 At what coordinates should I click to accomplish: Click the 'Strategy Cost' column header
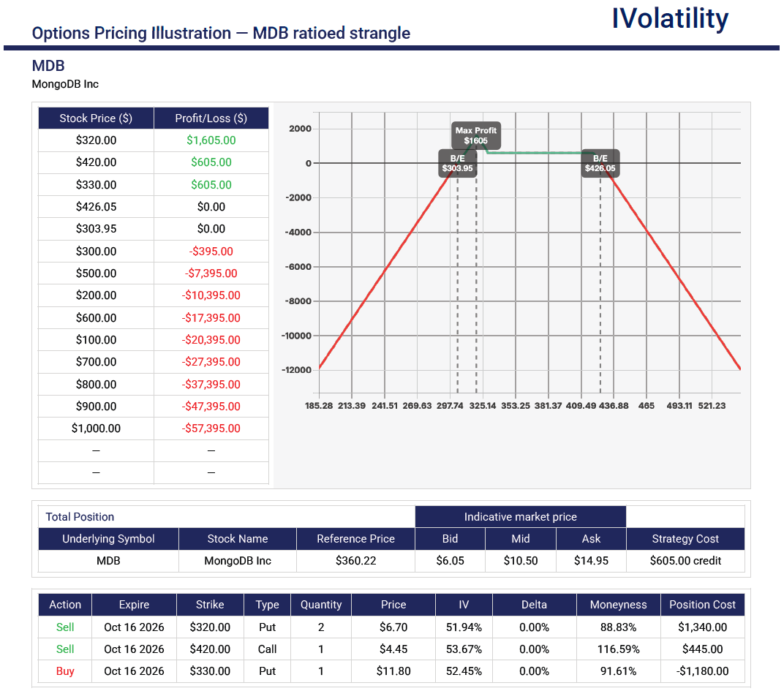coord(685,539)
